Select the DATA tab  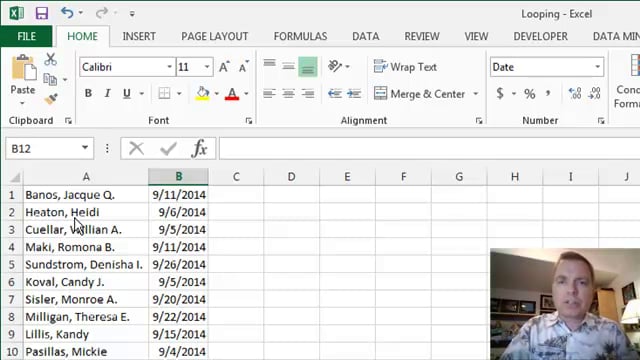pos(366,36)
